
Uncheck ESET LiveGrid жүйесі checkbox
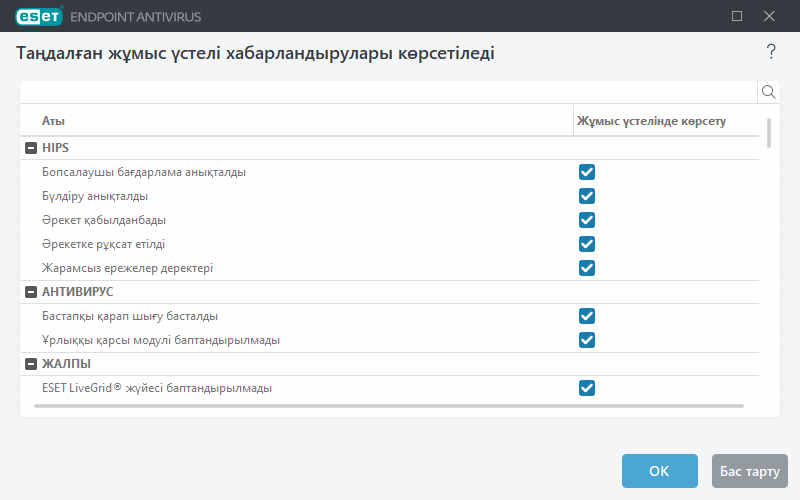point(587,388)
